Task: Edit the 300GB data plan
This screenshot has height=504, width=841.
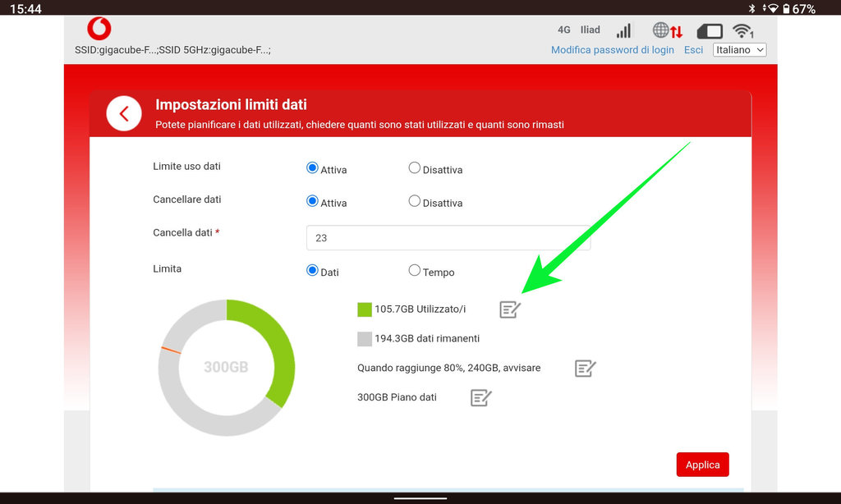Action: 480,398
